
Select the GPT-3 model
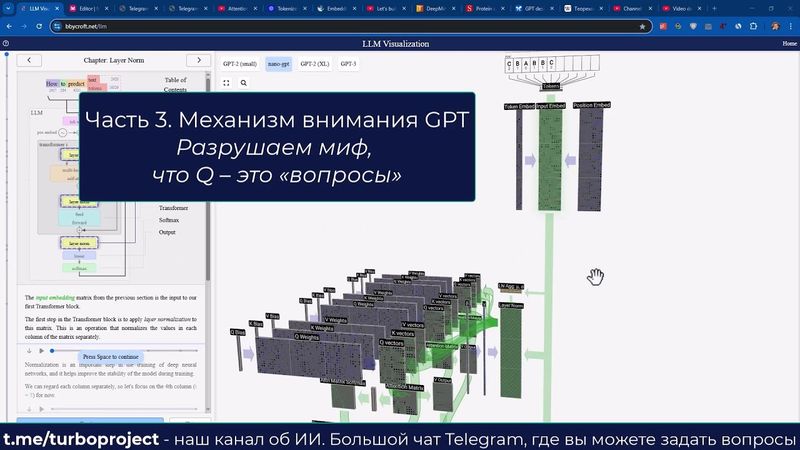pos(348,64)
